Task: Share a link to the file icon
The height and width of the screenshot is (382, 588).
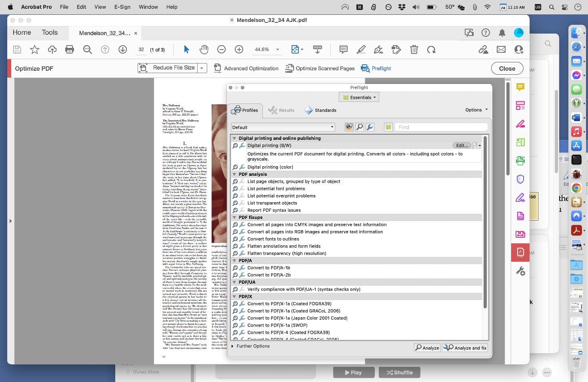Action: 483,50
